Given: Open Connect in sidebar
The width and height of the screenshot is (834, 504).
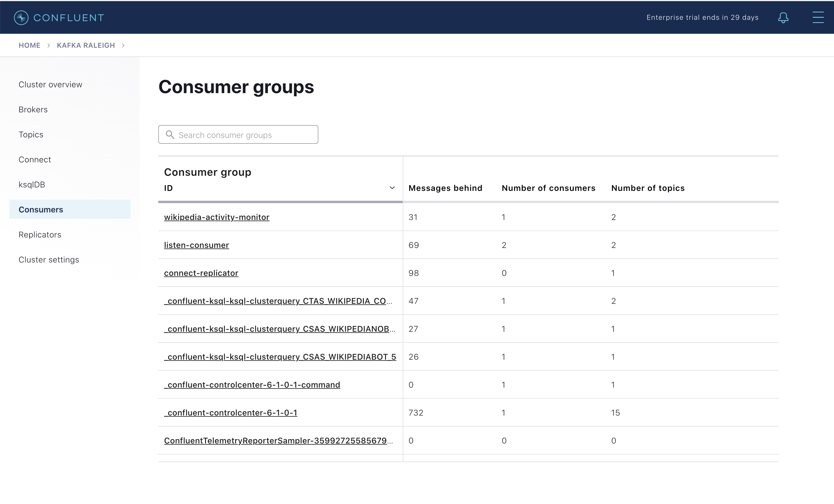Looking at the screenshot, I should pos(35,160).
